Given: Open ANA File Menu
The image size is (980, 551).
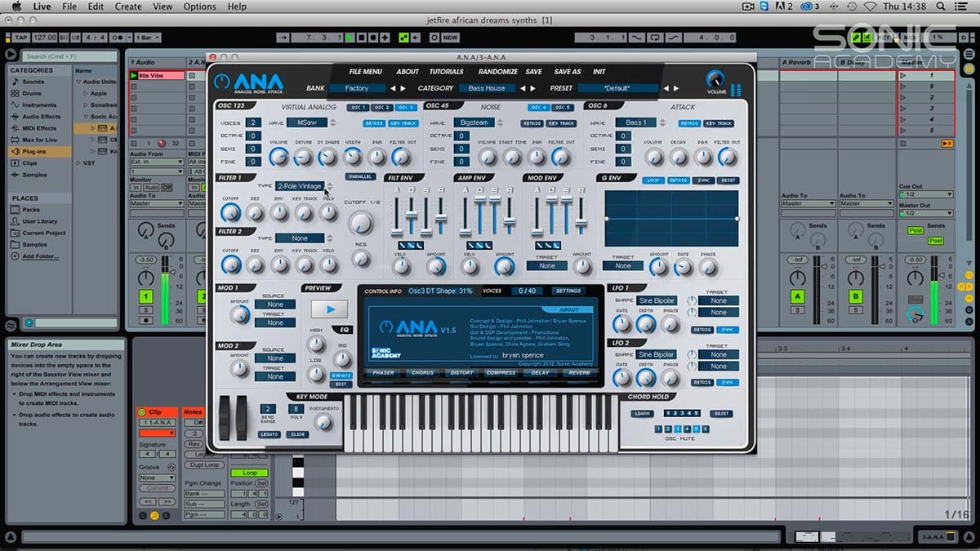Looking at the screenshot, I should click(365, 72).
